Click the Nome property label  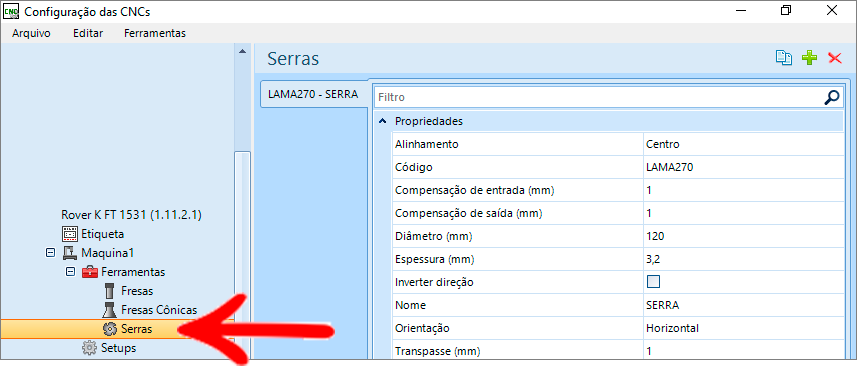click(410, 305)
